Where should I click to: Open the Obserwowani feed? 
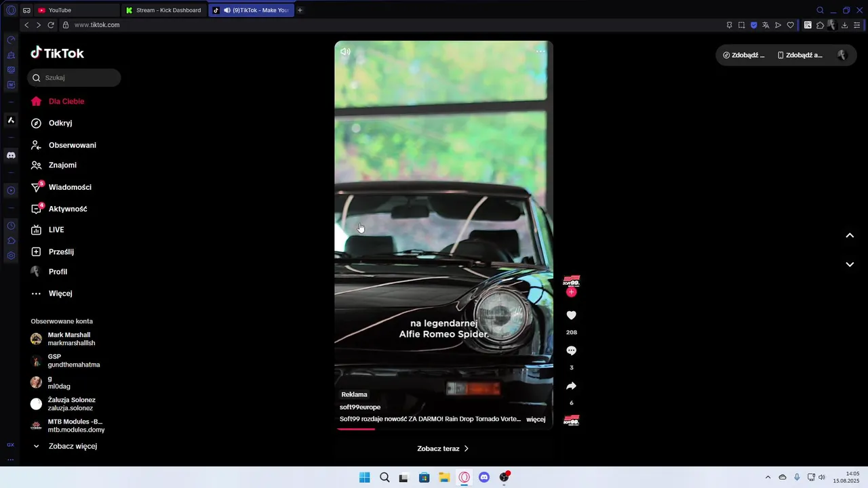64,145
